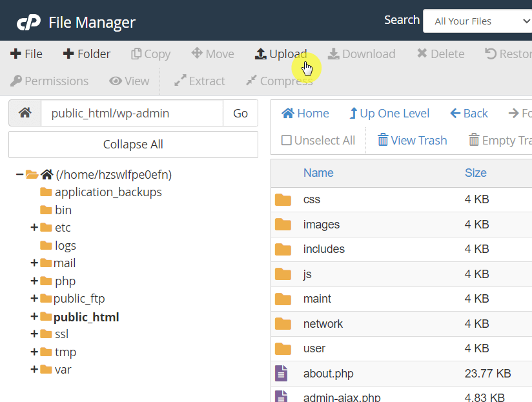The height and width of the screenshot is (402, 532).
Task: Collapse the /home/hzswlfpe0efn root node
Action: pyautogui.click(x=19, y=175)
